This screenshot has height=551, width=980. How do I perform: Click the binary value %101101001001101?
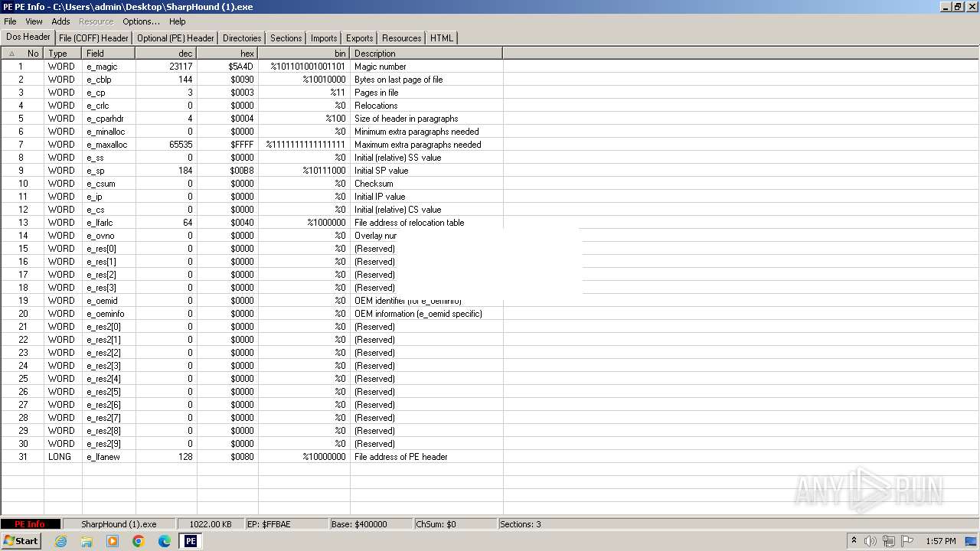click(308, 67)
